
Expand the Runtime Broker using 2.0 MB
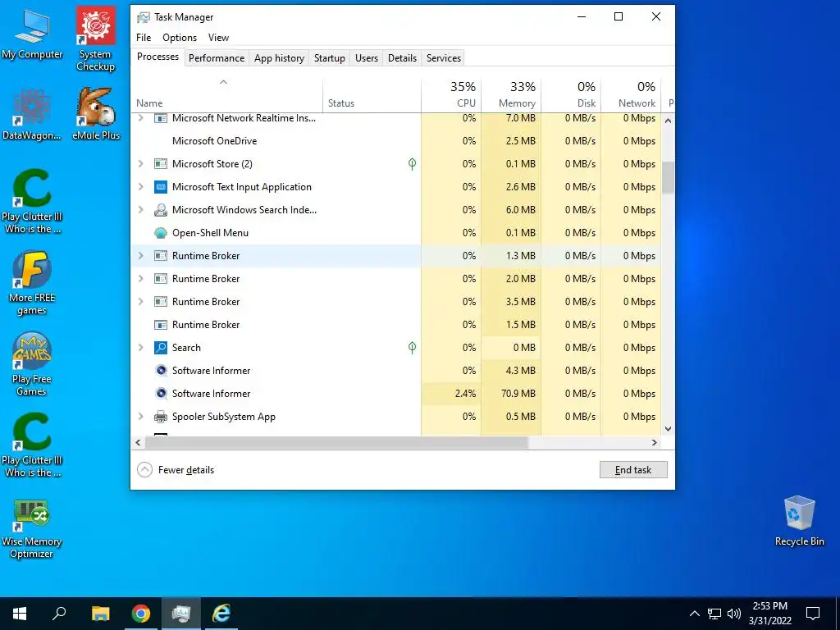click(141, 279)
